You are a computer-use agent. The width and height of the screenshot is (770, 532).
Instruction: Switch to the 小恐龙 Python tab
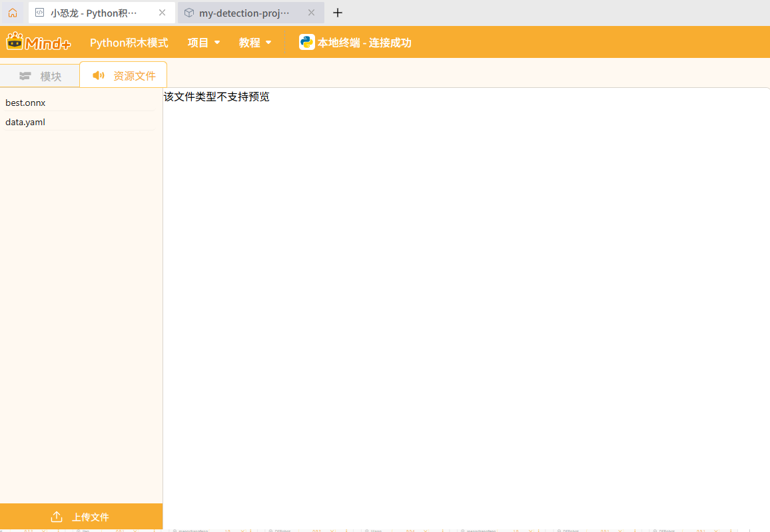click(x=93, y=13)
